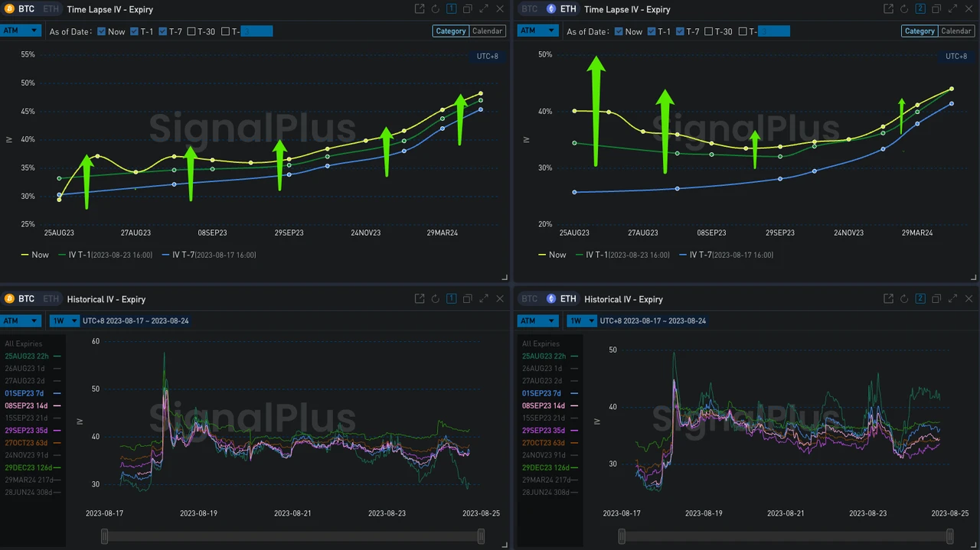Toggle IV T-1 legend entry in ETH Time Lapse chart

click(622, 255)
